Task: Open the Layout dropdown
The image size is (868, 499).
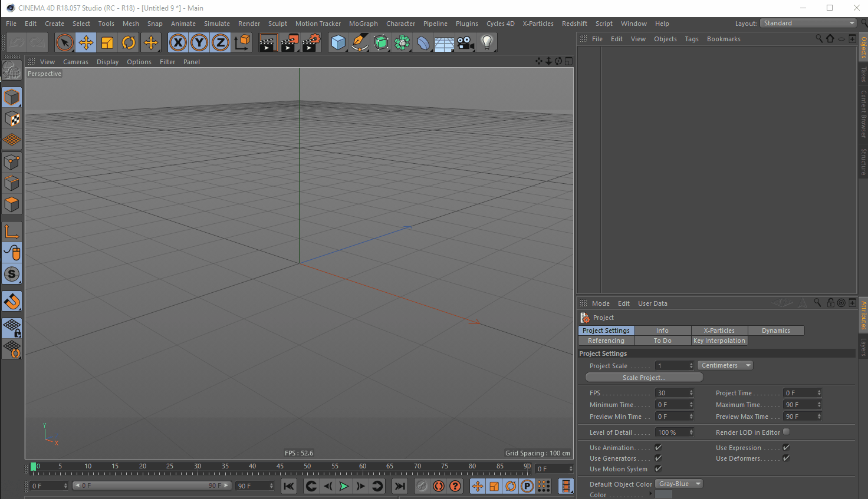Action: click(x=808, y=23)
